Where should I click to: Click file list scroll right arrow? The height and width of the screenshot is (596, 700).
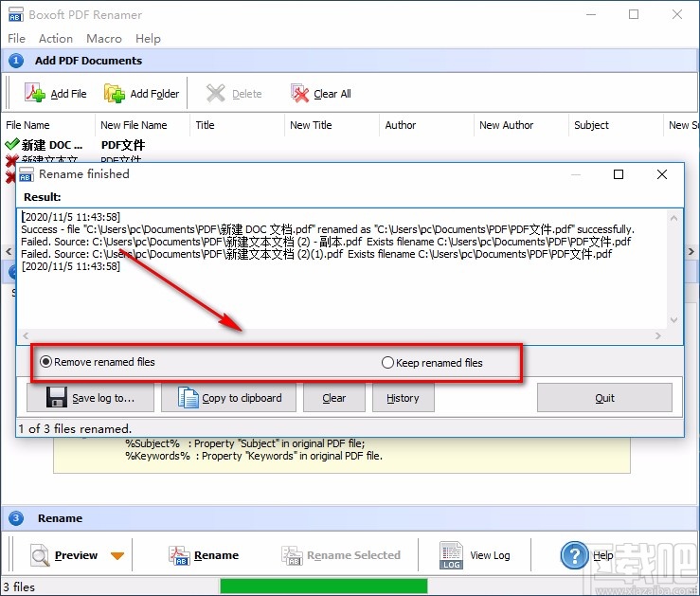click(x=691, y=251)
